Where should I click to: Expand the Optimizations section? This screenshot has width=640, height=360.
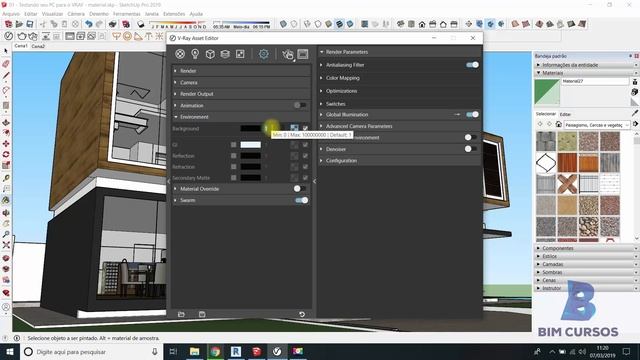399,91
